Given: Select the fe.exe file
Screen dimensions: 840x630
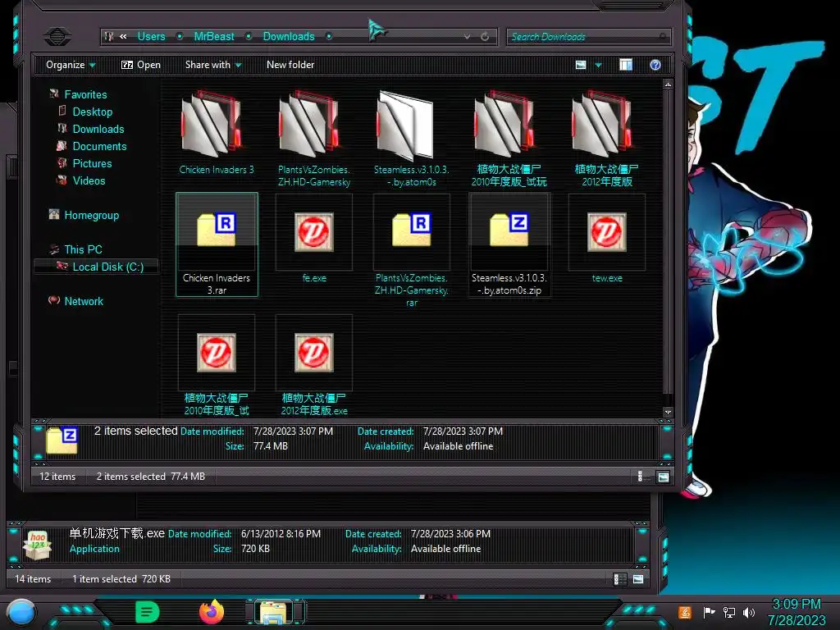Looking at the screenshot, I should (314, 239).
